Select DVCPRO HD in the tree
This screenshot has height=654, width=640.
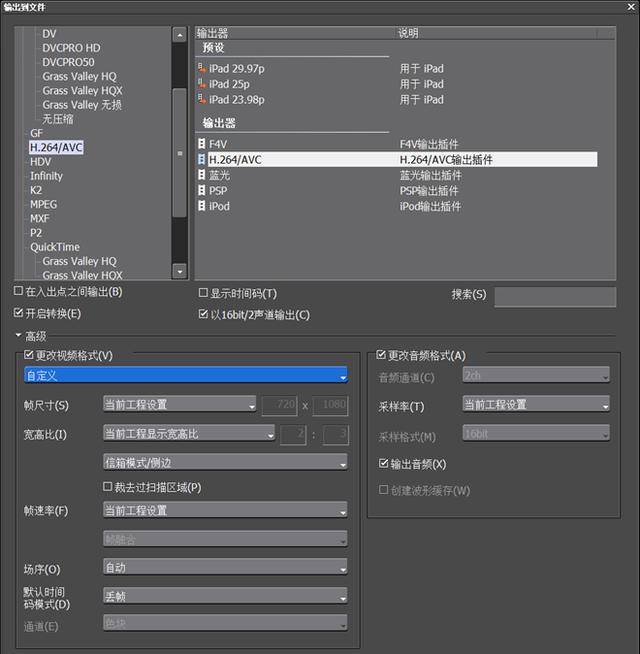click(x=71, y=48)
